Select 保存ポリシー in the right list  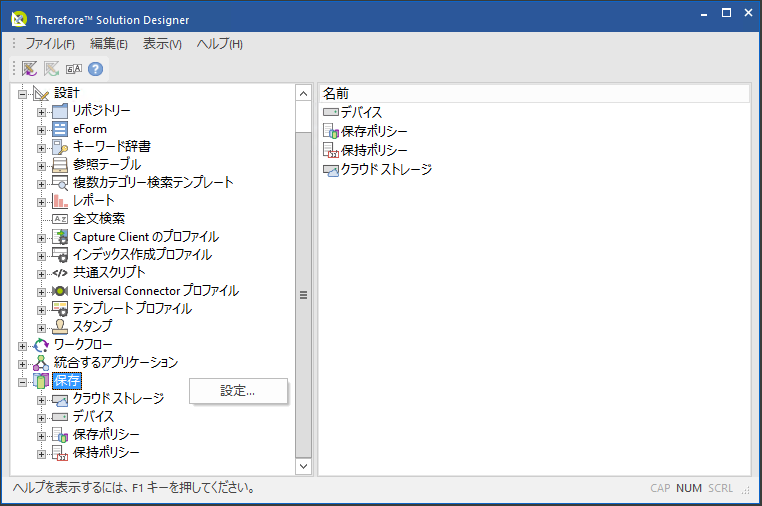click(374, 131)
